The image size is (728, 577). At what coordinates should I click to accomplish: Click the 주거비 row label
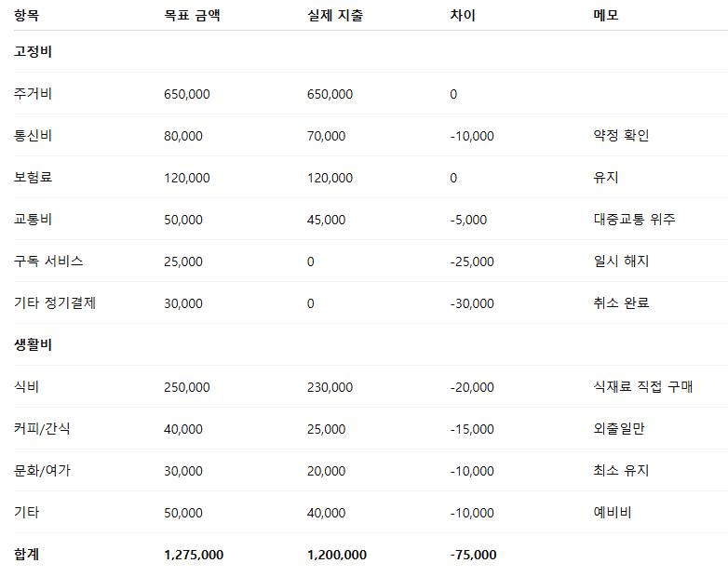pyautogui.click(x=33, y=94)
